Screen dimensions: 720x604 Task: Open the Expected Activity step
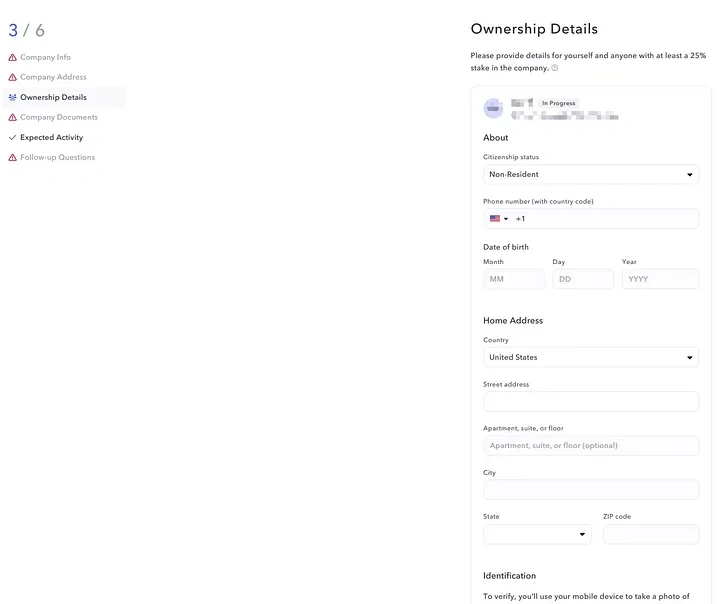[51, 138]
